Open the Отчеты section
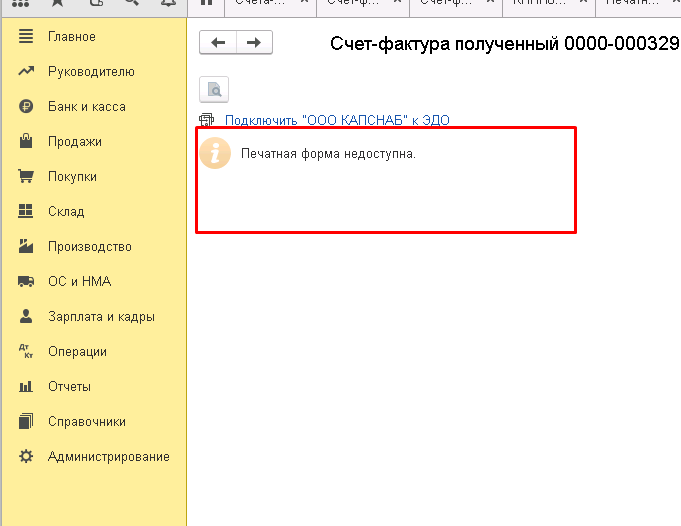The height and width of the screenshot is (526, 681). (69, 387)
